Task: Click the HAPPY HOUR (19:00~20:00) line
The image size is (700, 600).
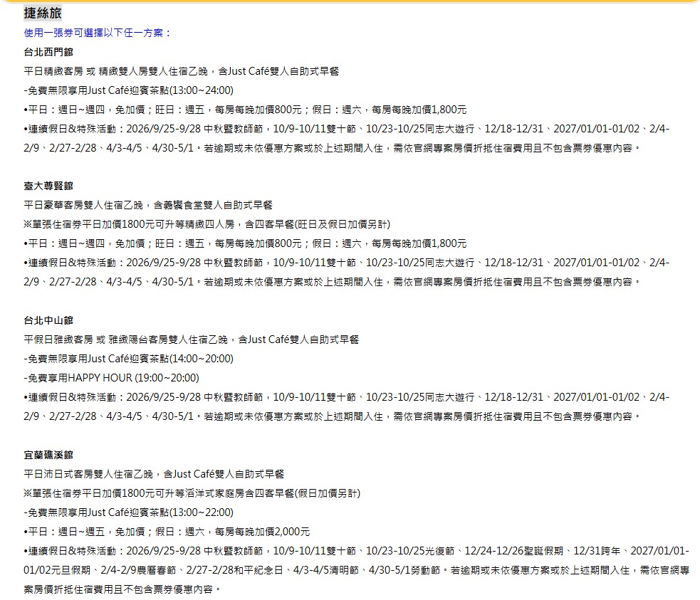Action: point(111,378)
